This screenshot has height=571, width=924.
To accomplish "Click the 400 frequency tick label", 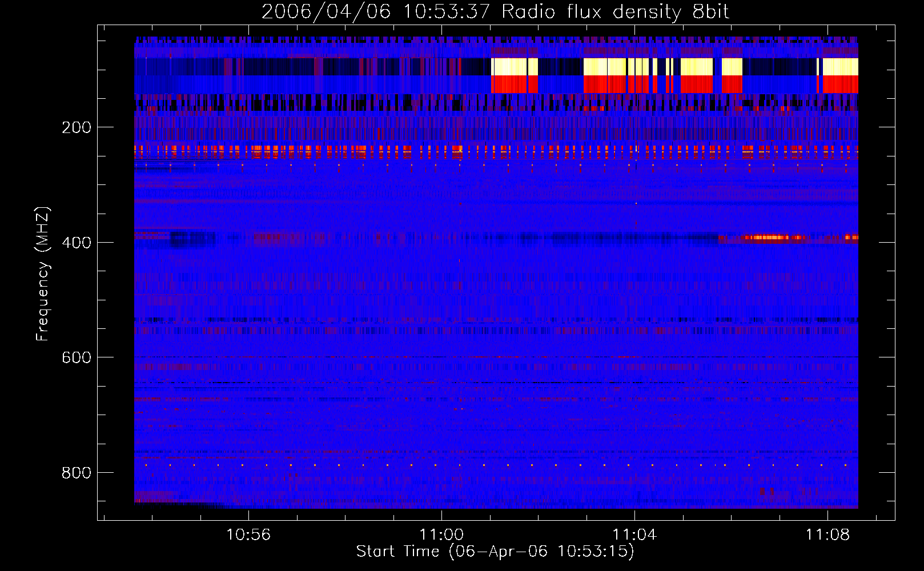I will pyautogui.click(x=77, y=243).
